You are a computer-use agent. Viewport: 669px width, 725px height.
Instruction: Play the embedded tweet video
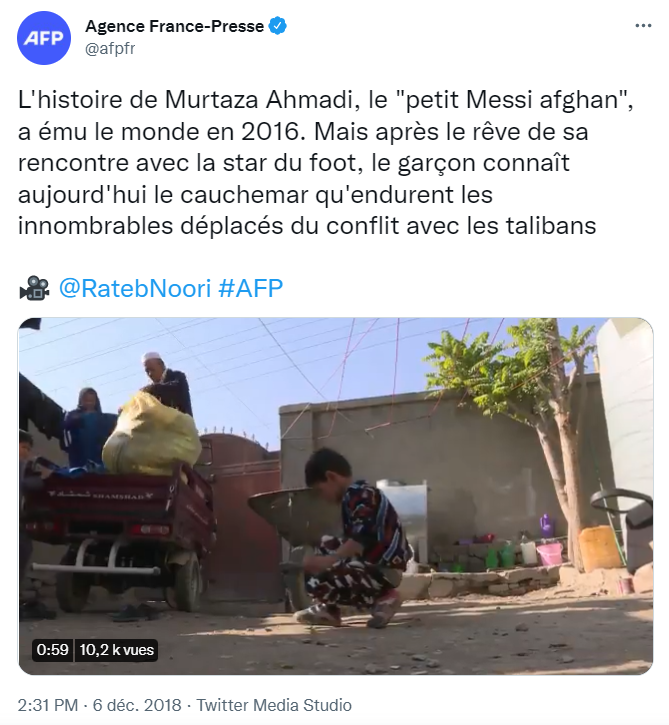pyautogui.click(x=336, y=496)
